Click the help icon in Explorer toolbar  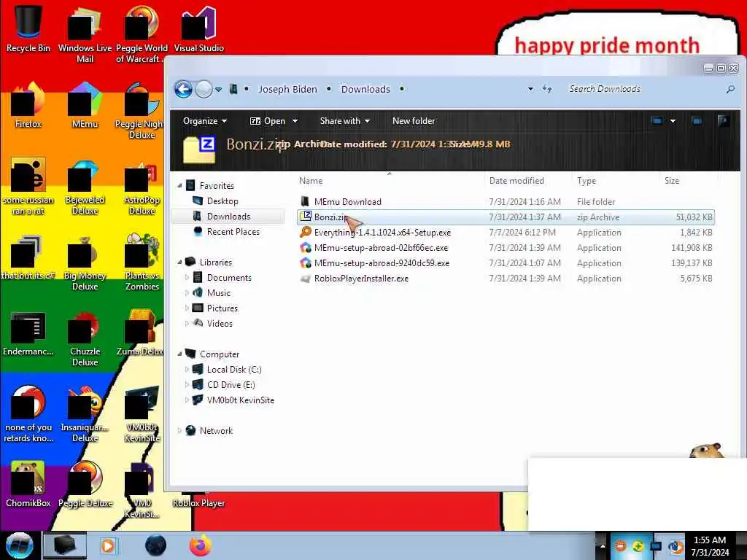pos(723,121)
